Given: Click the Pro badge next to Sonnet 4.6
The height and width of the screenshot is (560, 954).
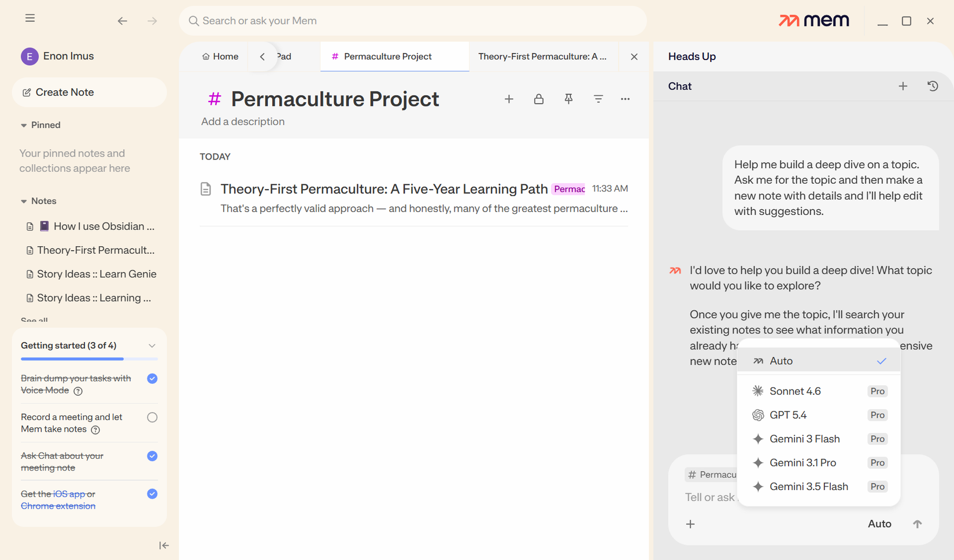Looking at the screenshot, I should (x=878, y=391).
